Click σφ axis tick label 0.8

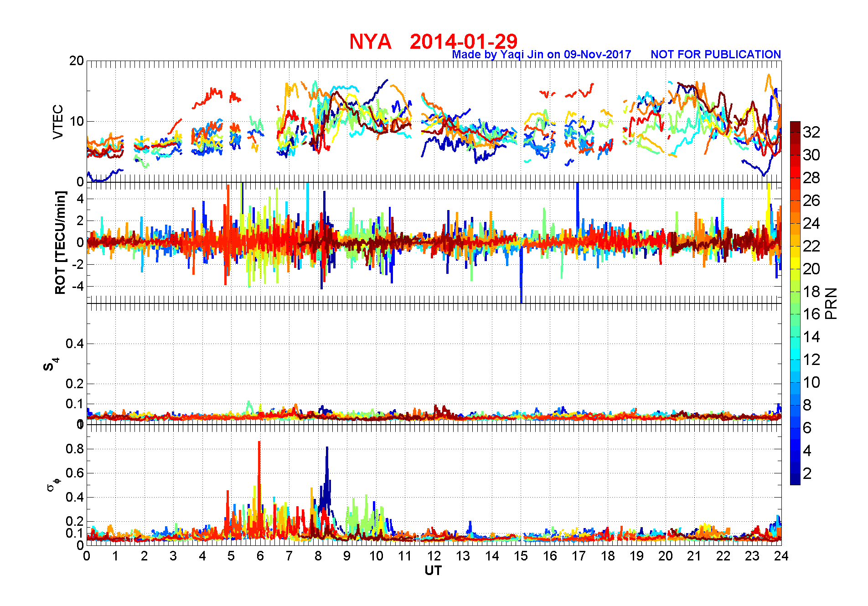tap(75, 449)
